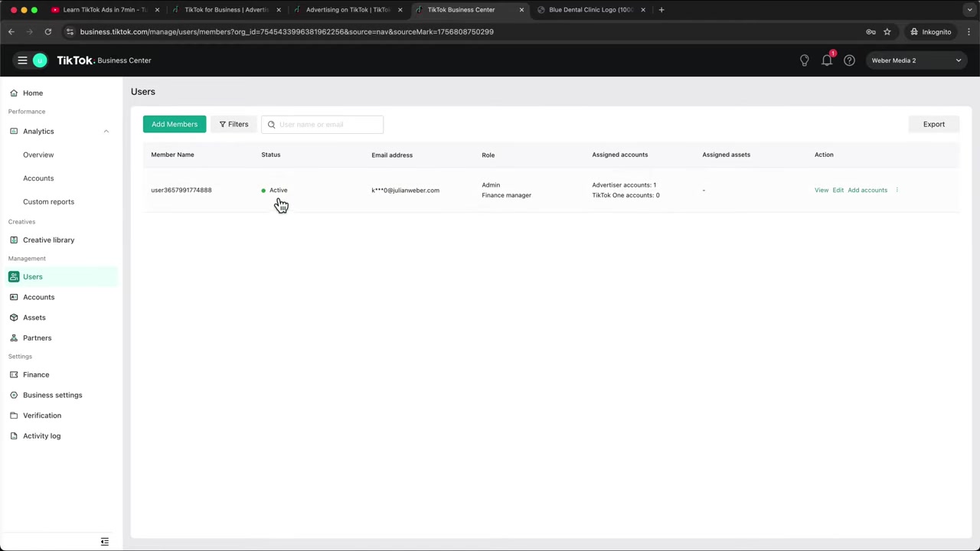Click the Export button

[934, 124]
